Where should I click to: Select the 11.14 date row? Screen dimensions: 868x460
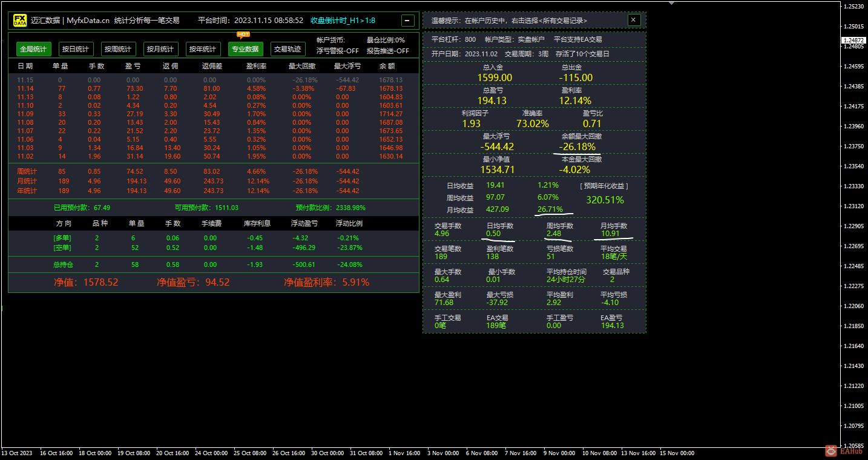coord(213,88)
